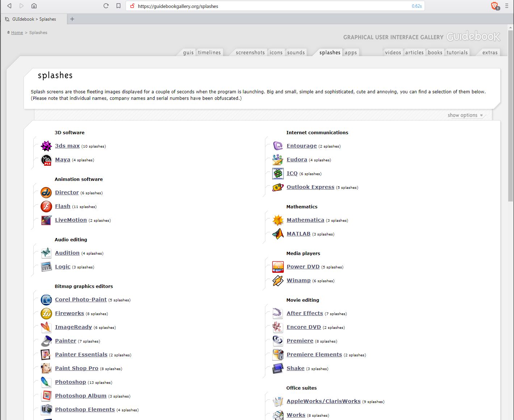The width and height of the screenshot is (514, 420).
Task: Open the videos tab
Action: click(393, 52)
